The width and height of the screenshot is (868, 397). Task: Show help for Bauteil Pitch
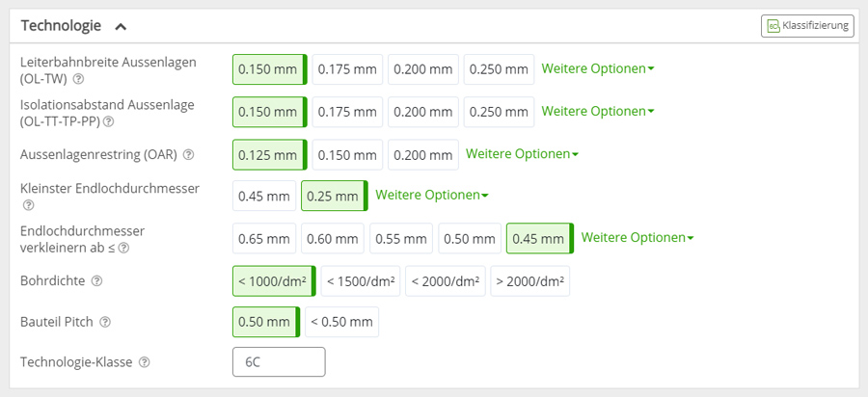(x=105, y=322)
